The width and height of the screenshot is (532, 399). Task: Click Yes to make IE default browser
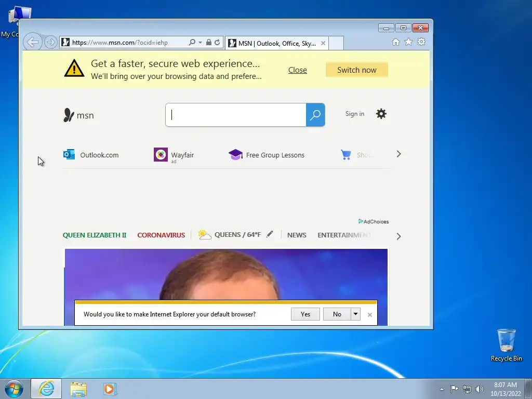click(305, 314)
